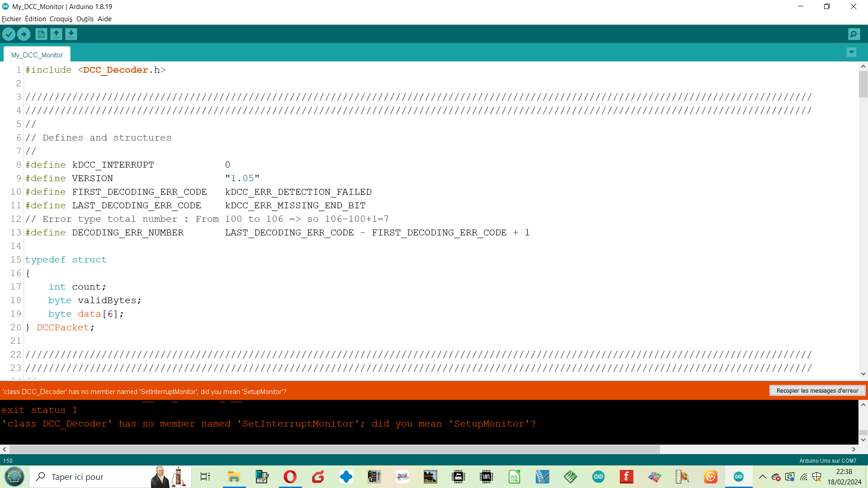This screenshot has width=868, height=488.
Task: Click the VERSION "1.05" value
Action: pos(242,178)
